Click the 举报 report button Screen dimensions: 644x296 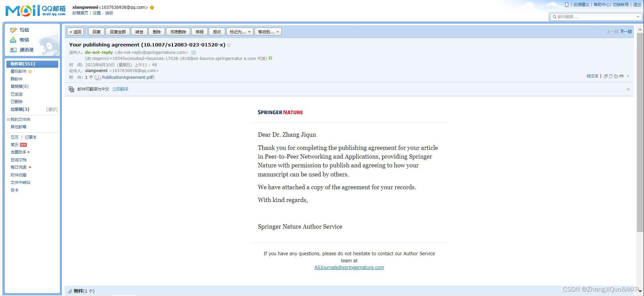[200, 32]
